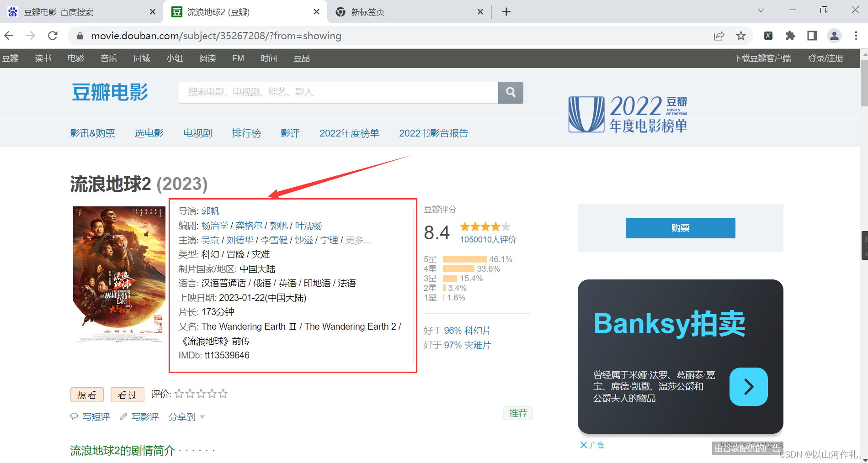Open the 选电影 section
Viewport: 868px width, 463px height.
(x=149, y=133)
